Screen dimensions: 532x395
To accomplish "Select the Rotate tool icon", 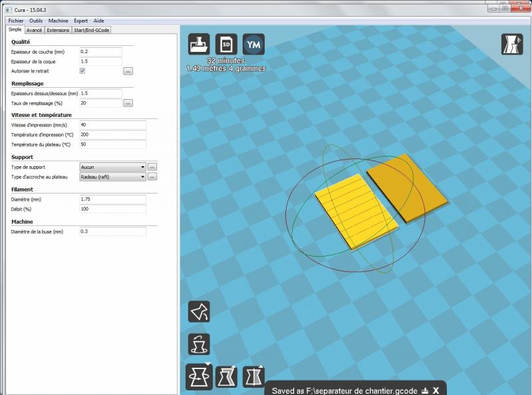I will coord(199,377).
